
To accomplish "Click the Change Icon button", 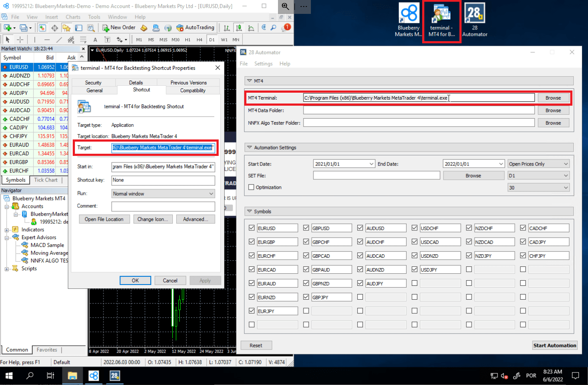I will pyautogui.click(x=153, y=219).
